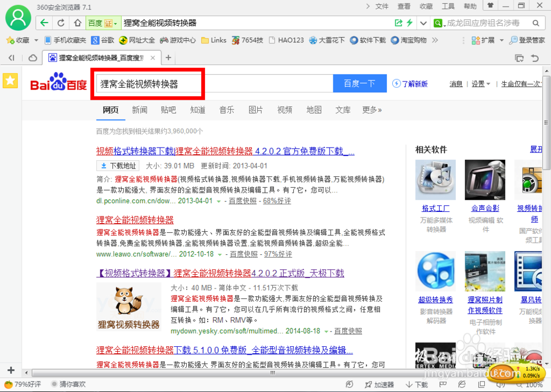This screenshot has height=392, width=551.
Task: Open 手机收藏夹 bookmark
Action: click(66, 40)
